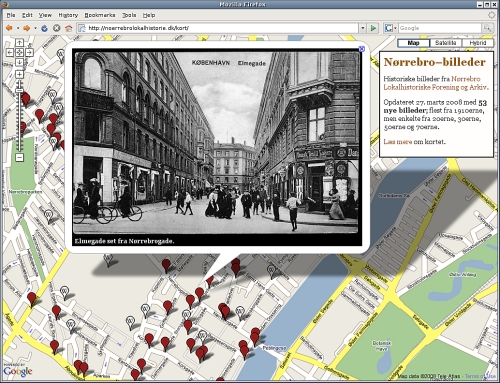Click the green Go arrow beside the address bar
500x383 pixels.
[374, 28]
